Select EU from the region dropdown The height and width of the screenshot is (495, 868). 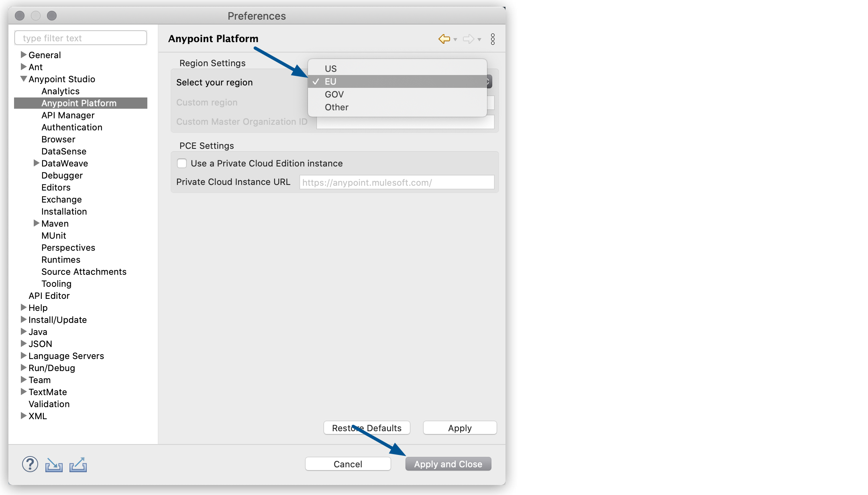point(396,81)
